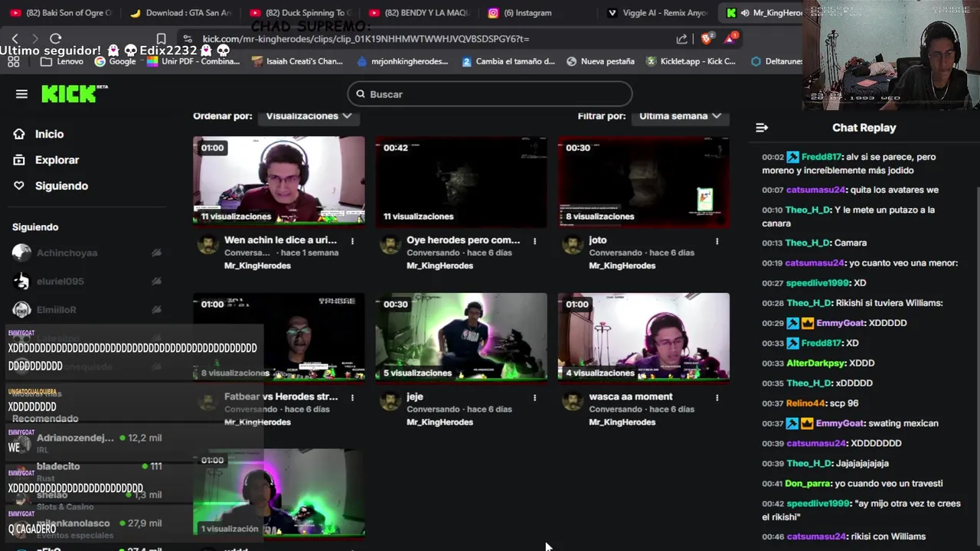Switch to the 'Viggle AI - Remix Anyo...' tab
This screenshot has width=980, height=551.
(x=658, y=13)
